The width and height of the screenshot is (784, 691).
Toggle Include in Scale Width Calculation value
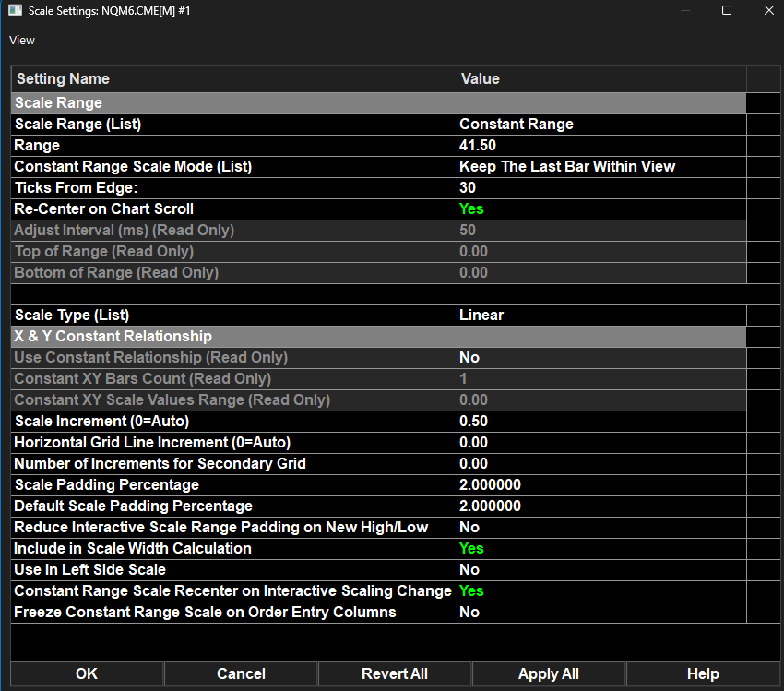click(601, 549)
